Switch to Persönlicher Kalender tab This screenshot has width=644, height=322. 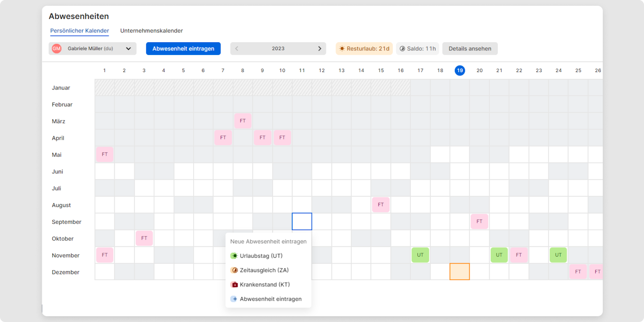pyautogui.click(x=79, y=31)
